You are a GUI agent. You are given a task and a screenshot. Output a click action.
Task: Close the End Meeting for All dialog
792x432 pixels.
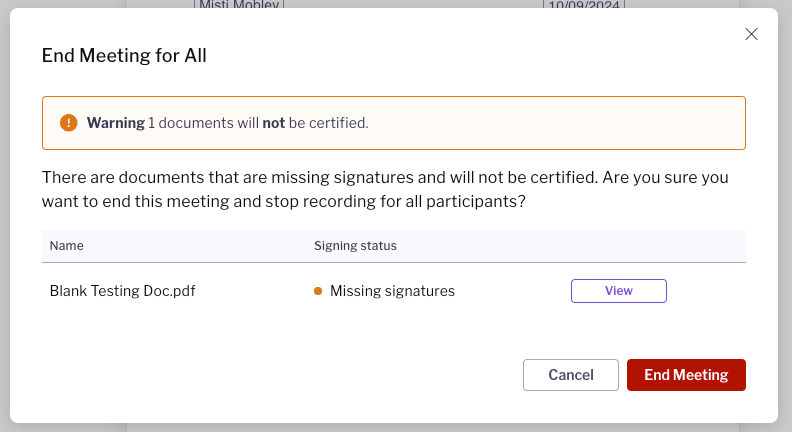click(x=751, y=34)
